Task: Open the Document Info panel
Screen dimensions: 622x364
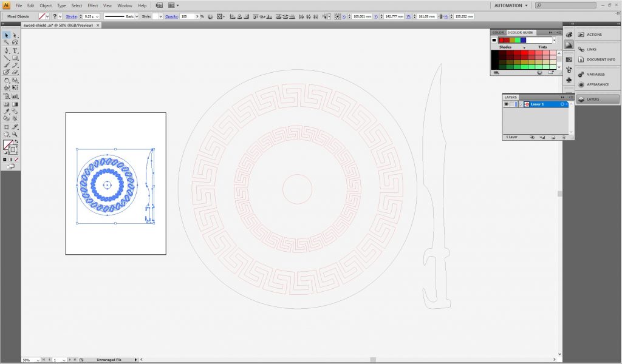Action: 601,59
